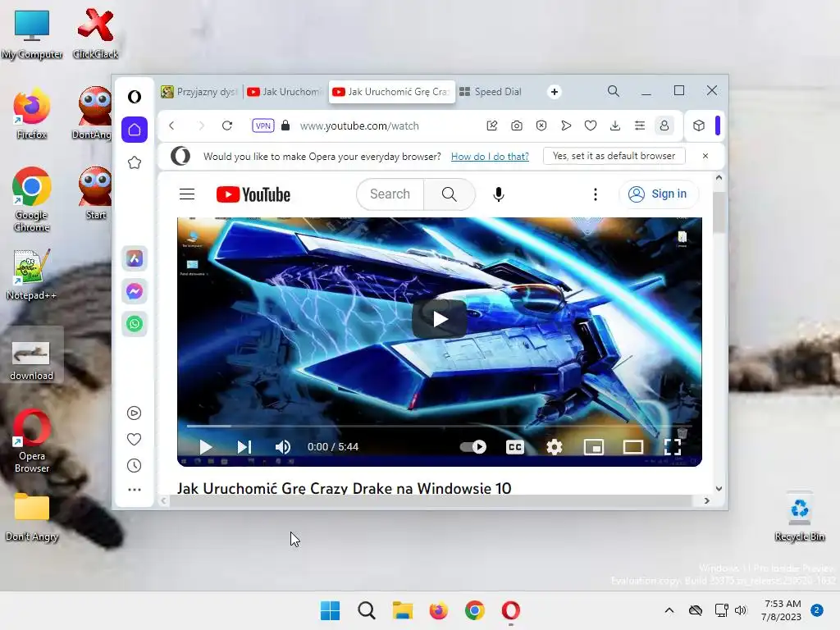The height and width of the screenshot is (630, 840).
Task: Click the horizontal scrollbar right arrow
Action: 706,501
